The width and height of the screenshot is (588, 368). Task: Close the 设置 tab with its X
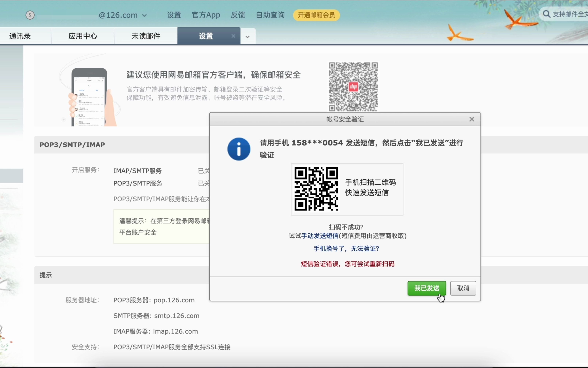(x=233, y=36)
